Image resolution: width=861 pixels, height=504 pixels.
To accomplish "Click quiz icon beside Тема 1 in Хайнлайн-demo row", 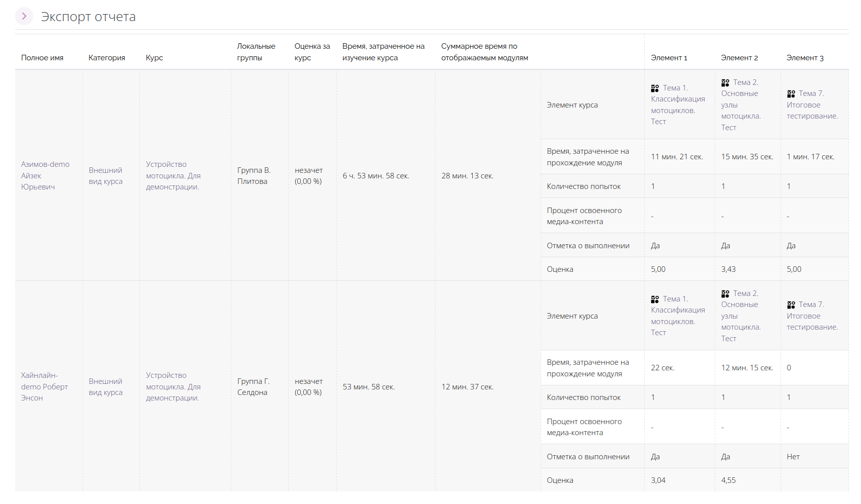I will (x=655, y=299).
